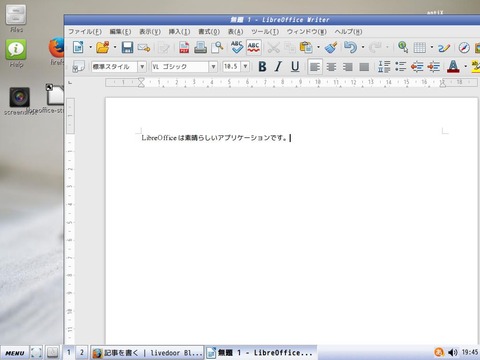Screen dimensions: 480x360
Task: Open the ツール(T) menu
Action: tap(265, 32)
